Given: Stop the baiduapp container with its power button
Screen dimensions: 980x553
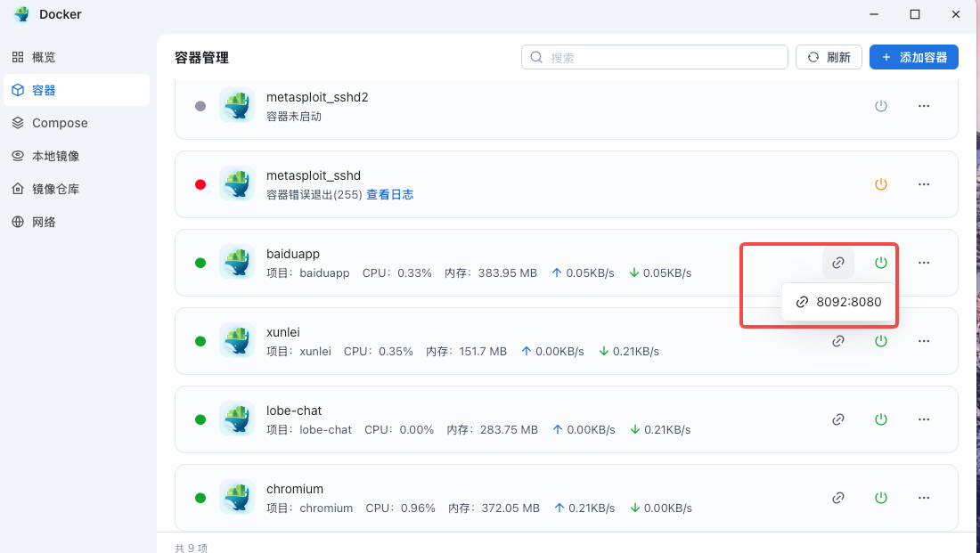Looking at the screenshot, I should (880, 263).
